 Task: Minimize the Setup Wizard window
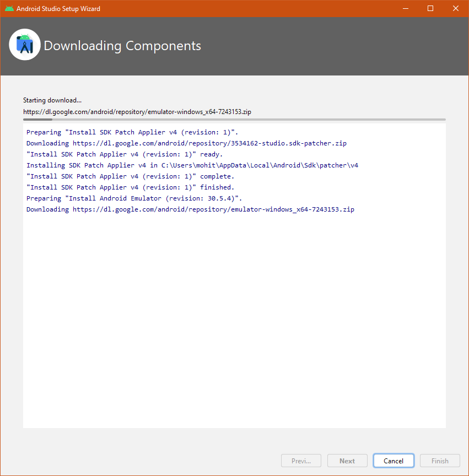(406, 9)
